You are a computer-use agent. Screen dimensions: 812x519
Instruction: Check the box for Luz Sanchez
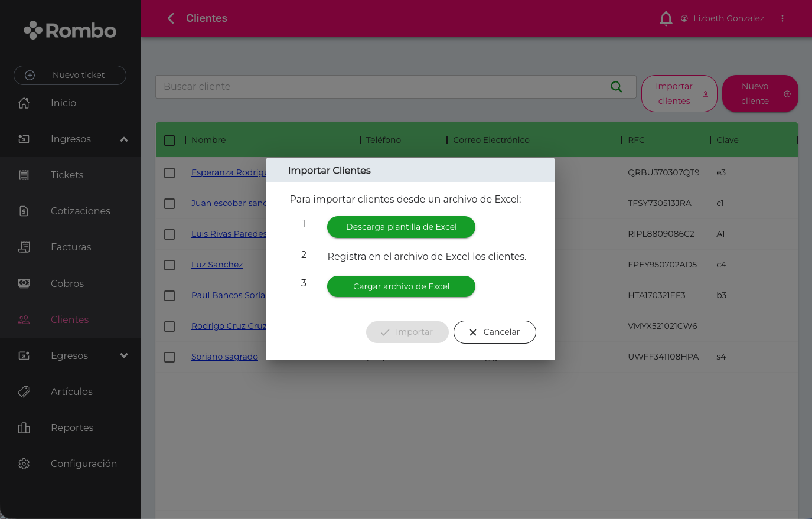pos(169,265)
